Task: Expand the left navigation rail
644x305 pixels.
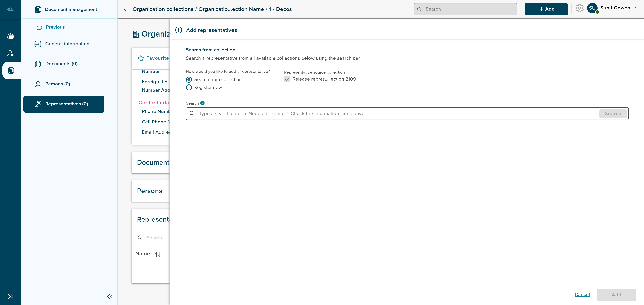Action: pos(11,296)
